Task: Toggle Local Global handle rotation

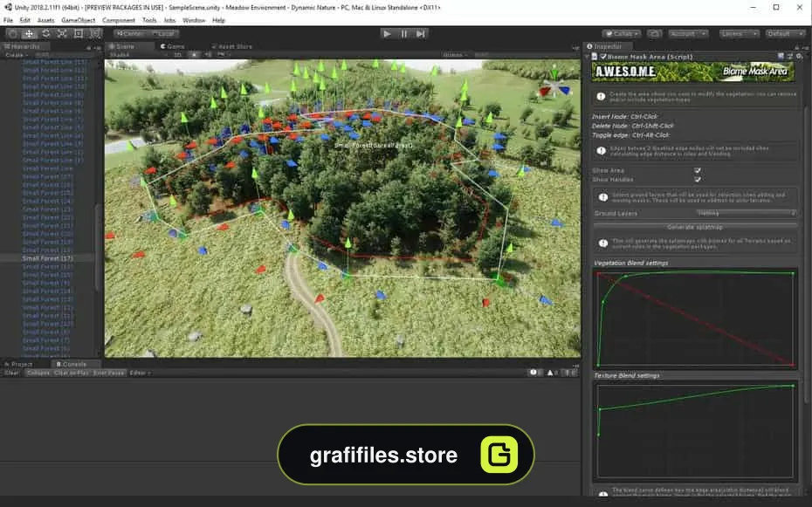Action: click(163, 34)
